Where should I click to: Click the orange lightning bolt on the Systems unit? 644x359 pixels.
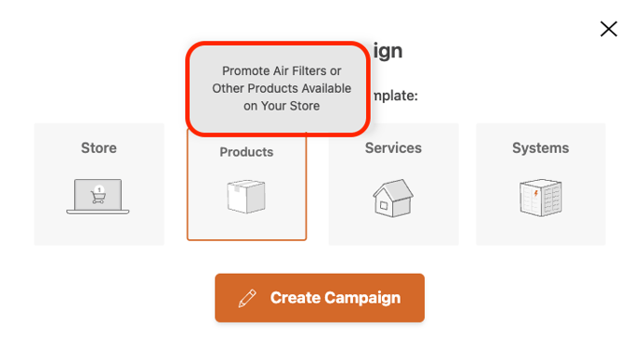[535, 193]
